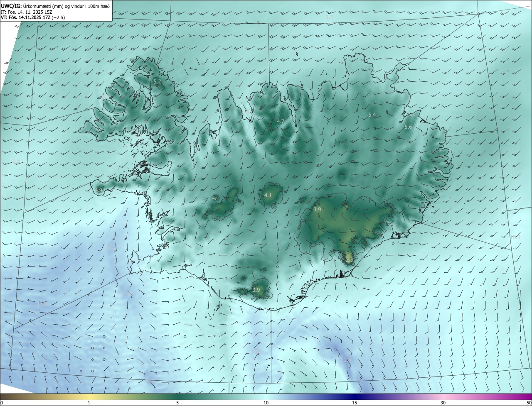Click the dark navy colorbar band above tick 15
This screenshot has height=406, width=532.
pyautogui.click(x=355, y=396)
